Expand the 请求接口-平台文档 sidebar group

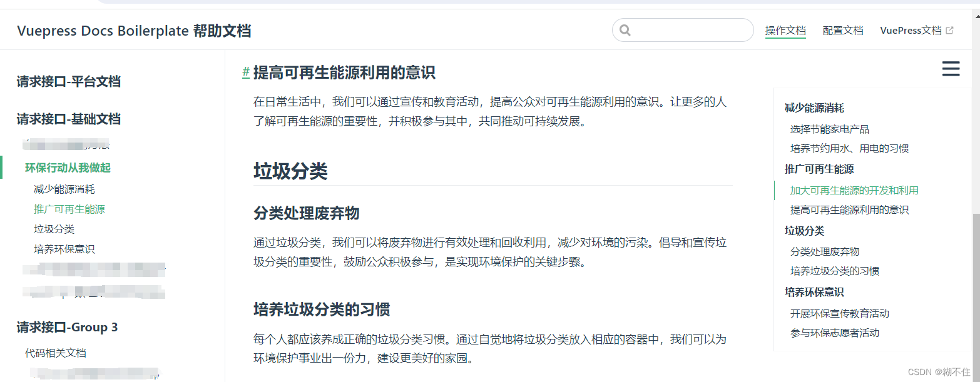click(69, 81)
